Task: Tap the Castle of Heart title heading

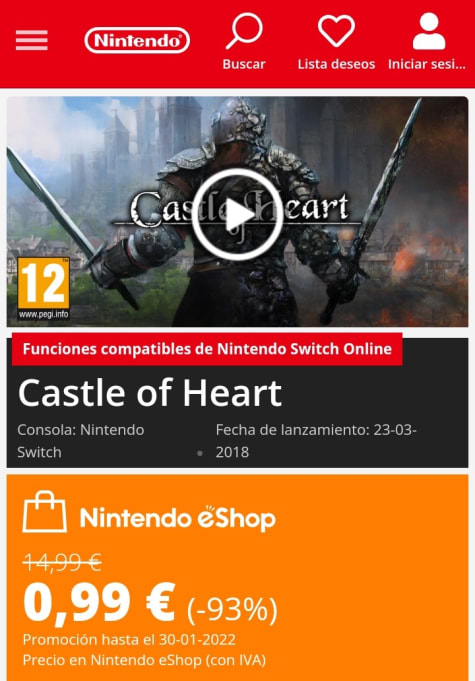Action: click(150, 393)
